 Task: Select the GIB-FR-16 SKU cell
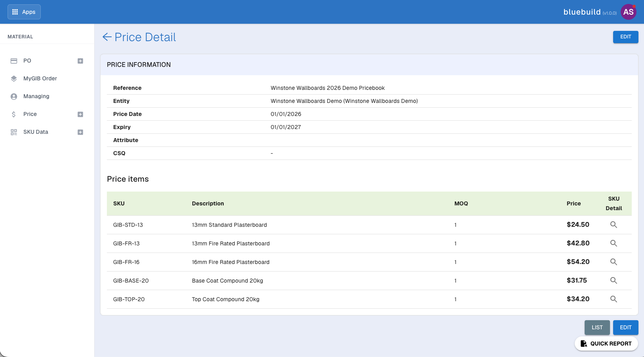(x=126, y=262)
